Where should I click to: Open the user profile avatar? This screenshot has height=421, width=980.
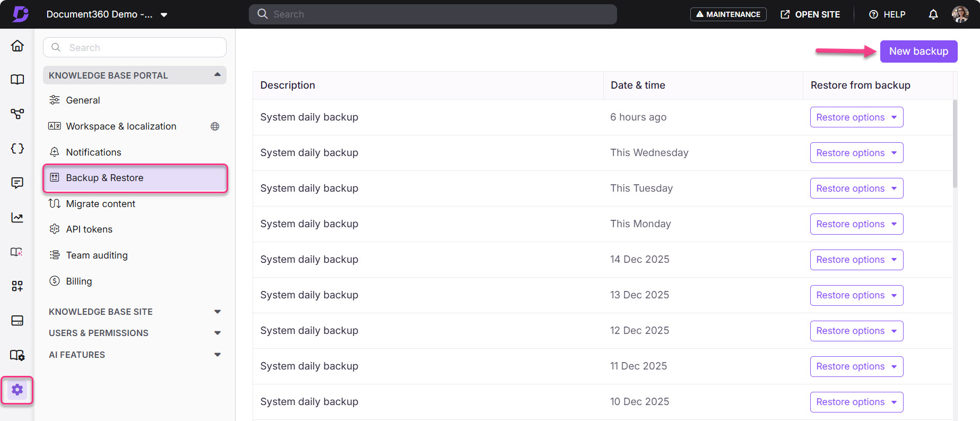(960, 14)
